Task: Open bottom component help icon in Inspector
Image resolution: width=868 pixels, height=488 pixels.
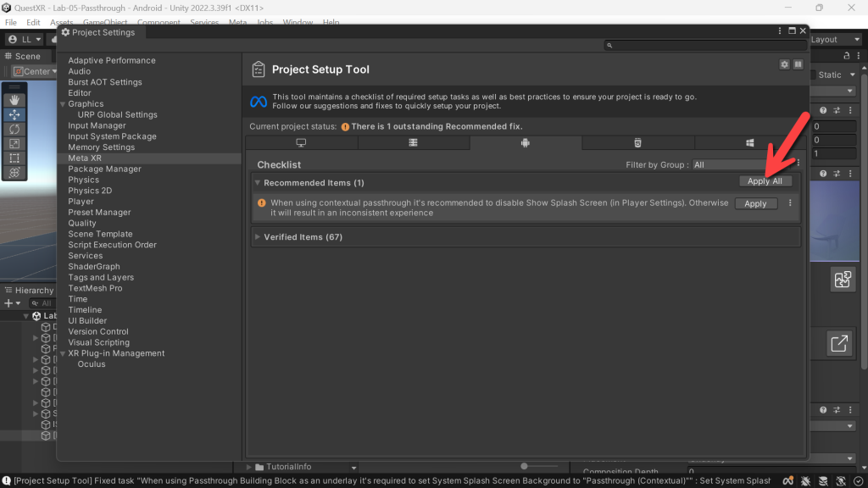Action: (823, 410)
